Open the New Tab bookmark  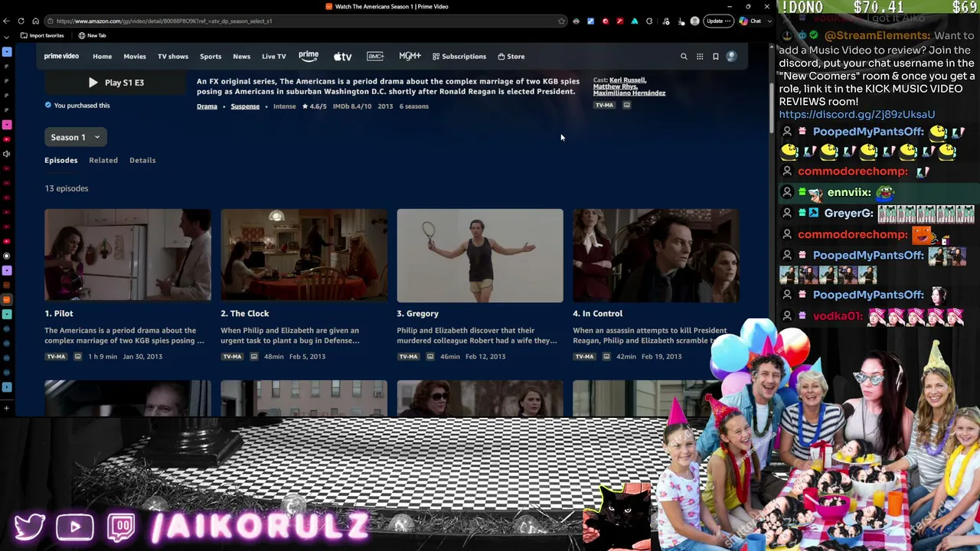point(92,35)
